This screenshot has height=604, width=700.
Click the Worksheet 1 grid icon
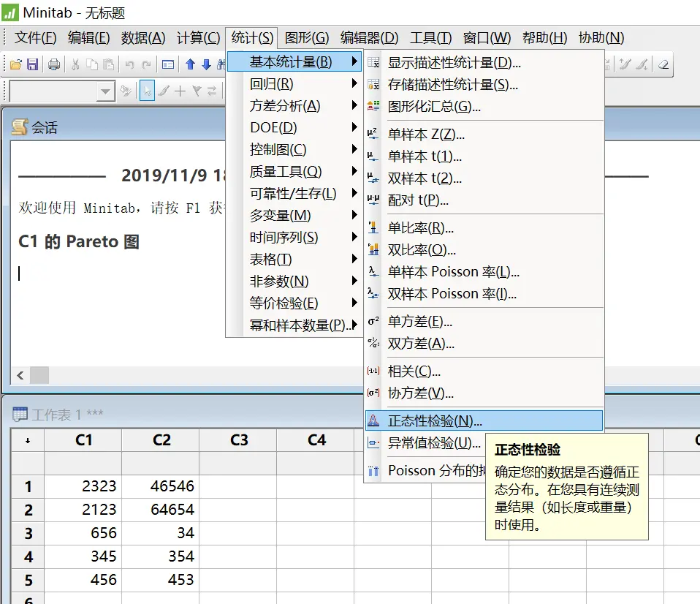click(20, 414)
